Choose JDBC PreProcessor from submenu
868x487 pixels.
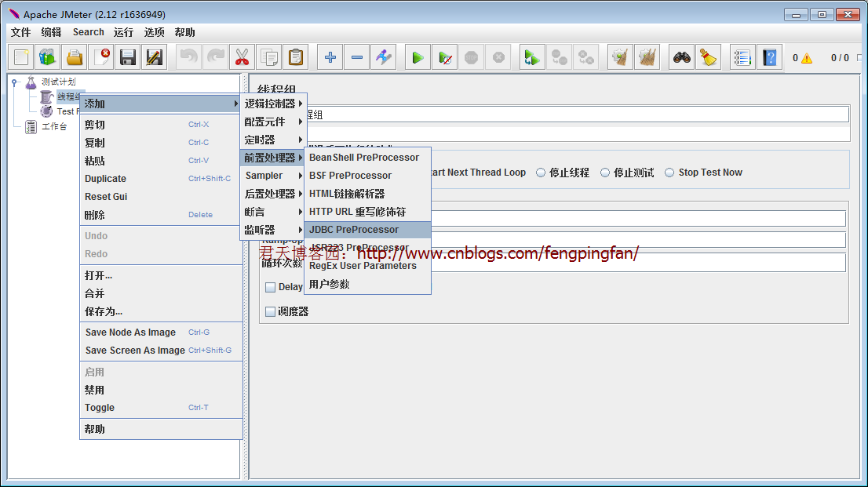[367, 230]
